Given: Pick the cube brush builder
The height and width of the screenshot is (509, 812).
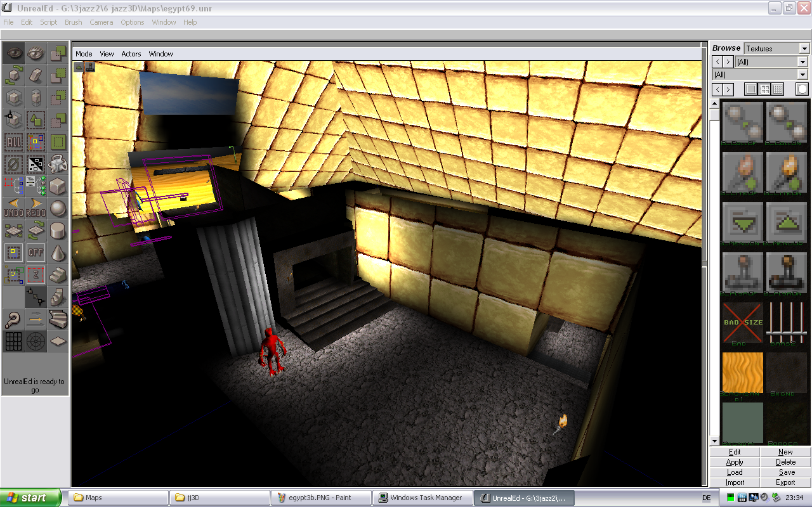Looking at the screenshot, I should [58, 186].
